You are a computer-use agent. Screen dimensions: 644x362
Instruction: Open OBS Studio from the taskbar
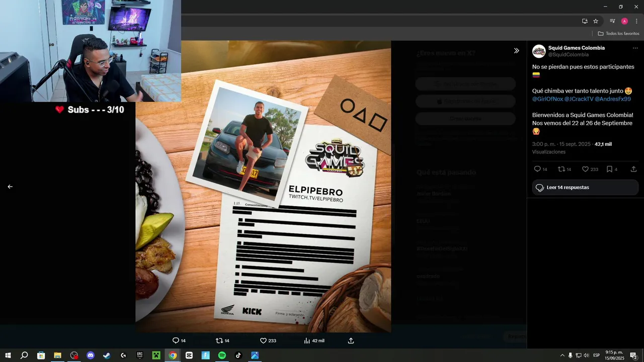click(74, 355)
